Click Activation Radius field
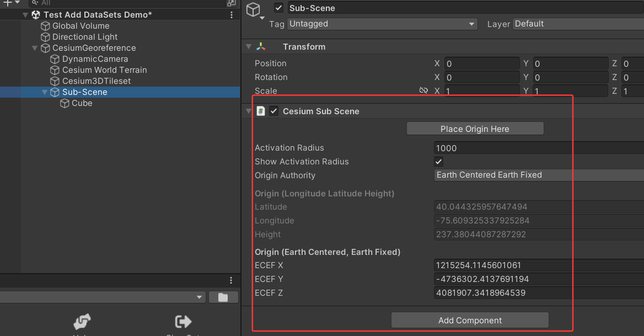Image resolution: width=644 pixels, height=336 pixels. 539,148
